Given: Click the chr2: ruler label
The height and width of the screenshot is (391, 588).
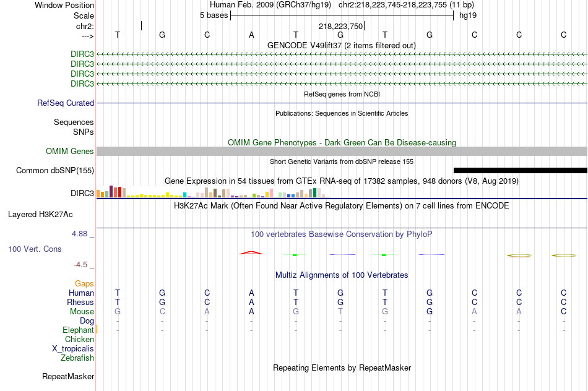Looking at the screenshot, I should click(85, 26).
